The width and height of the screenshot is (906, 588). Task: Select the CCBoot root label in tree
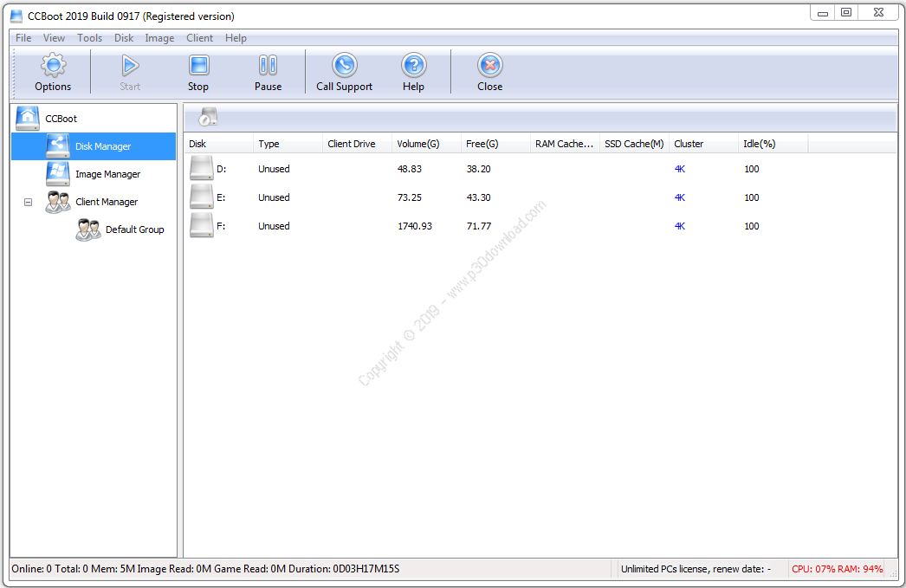61,119
